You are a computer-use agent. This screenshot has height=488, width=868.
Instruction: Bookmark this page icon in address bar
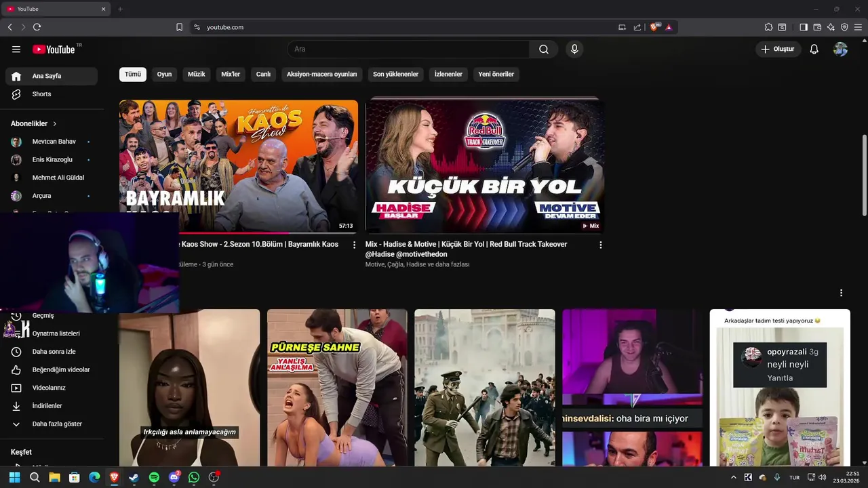point(179,27)
